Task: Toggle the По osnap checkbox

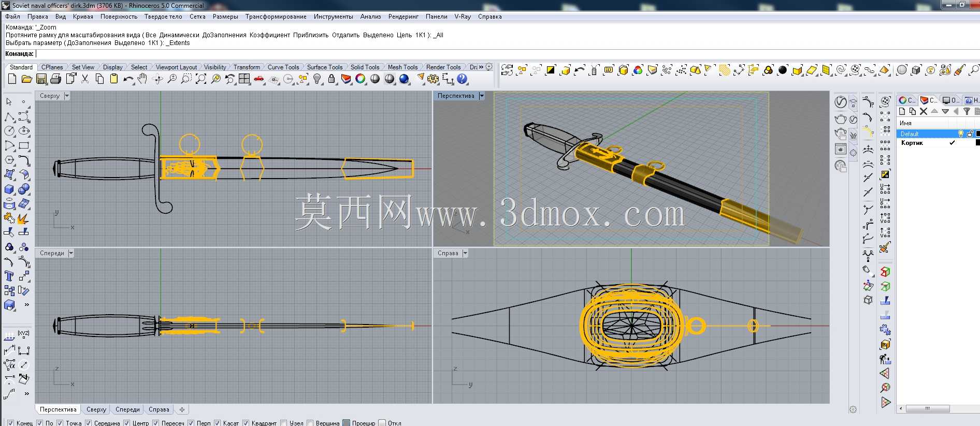Action: coord(40,423)
